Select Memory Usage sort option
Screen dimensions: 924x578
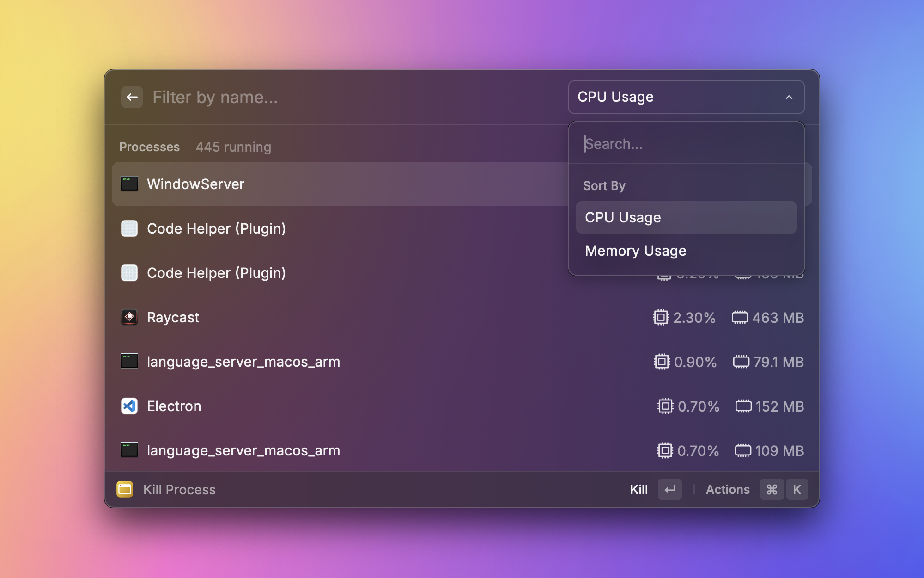click(x=686, y=251)
